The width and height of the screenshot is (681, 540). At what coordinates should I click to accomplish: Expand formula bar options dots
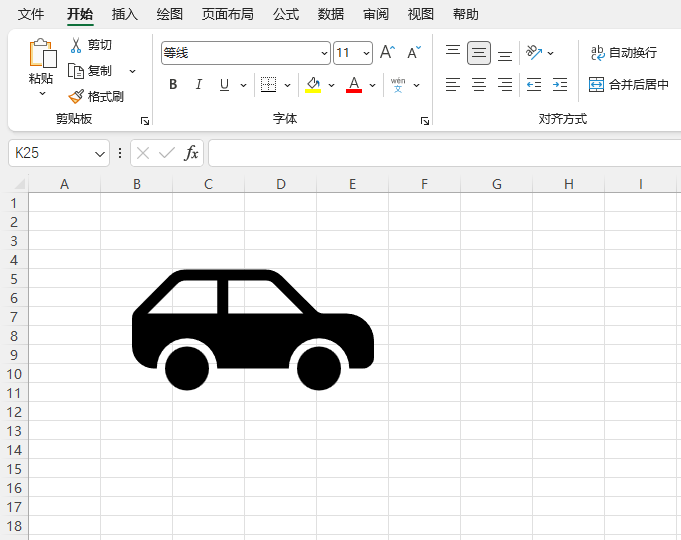tap(120, 153)
